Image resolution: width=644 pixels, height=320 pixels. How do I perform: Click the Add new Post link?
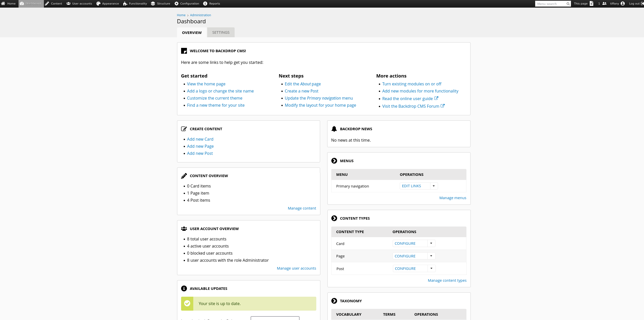point(200,153)
